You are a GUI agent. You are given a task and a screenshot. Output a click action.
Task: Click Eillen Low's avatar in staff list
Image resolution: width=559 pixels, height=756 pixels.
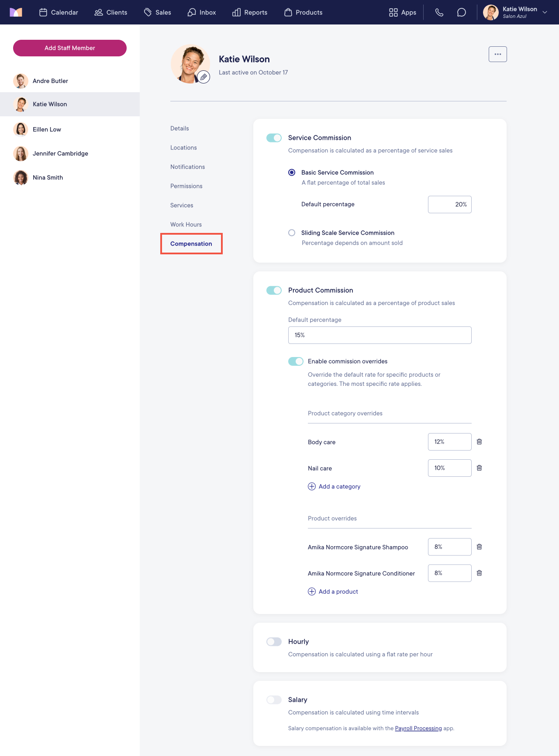(x=21, y=129)
